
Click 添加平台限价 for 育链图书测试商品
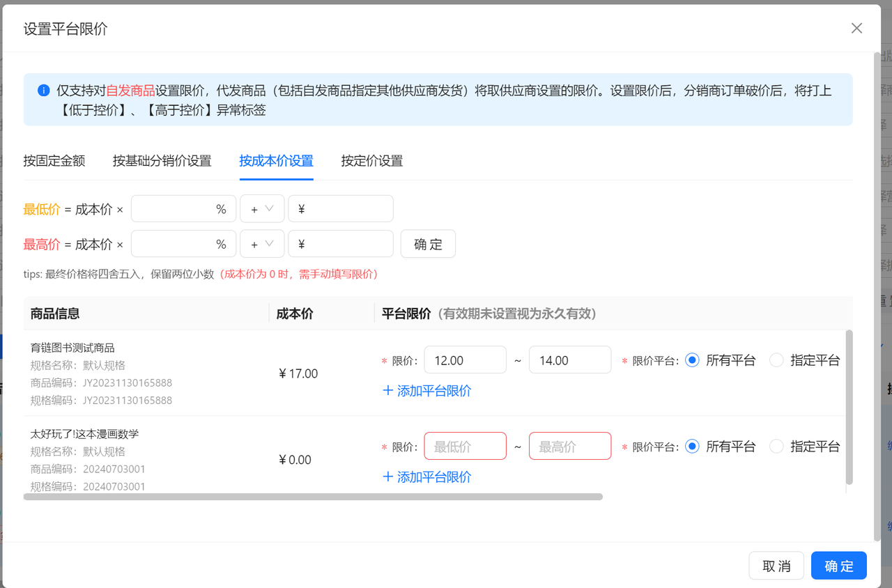point(427,391)
